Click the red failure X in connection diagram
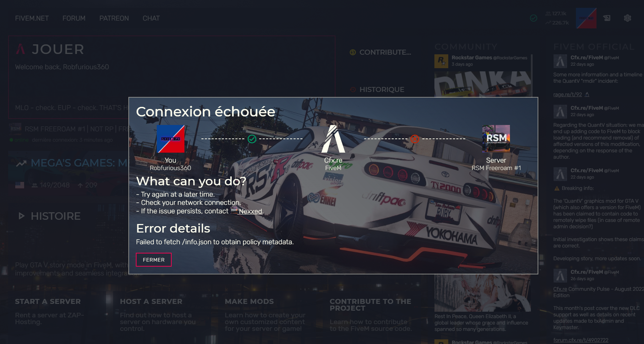 (415, 139)
